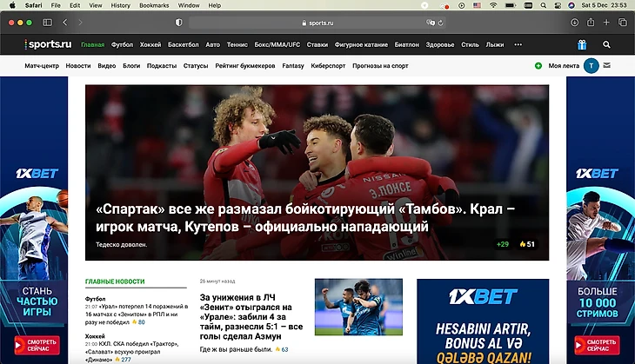Select the Хоккей section
The width and height of the screenshot is (635, 364).
click(150, 44)
